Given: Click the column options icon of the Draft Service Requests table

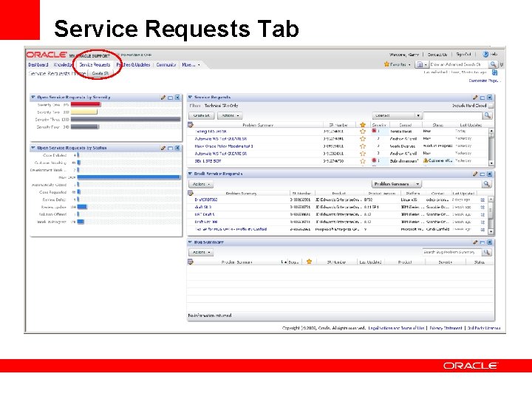Looking at the screenshot, I should point(191,193).
